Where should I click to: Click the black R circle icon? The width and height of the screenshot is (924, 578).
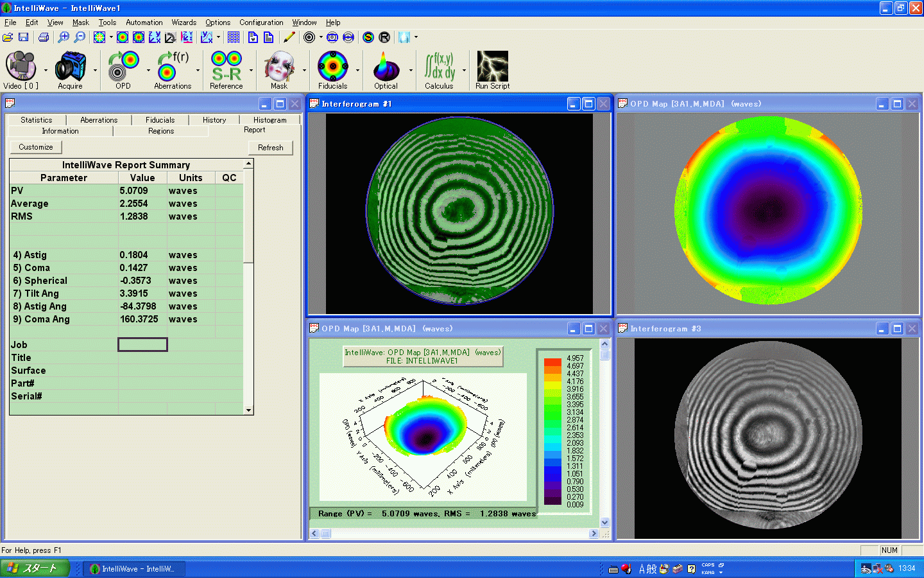384,37
